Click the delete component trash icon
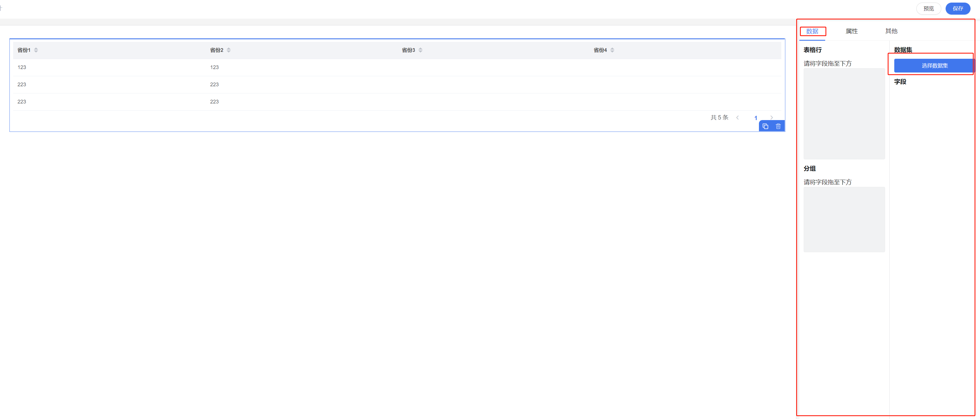980x419 pixels. (778, 126)
